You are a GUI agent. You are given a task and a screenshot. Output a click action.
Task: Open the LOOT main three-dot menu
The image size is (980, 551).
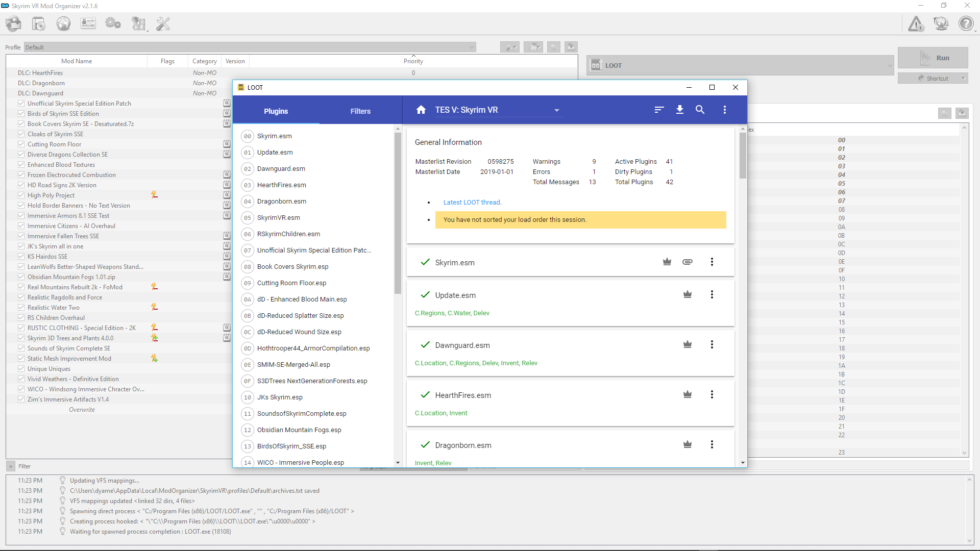725,110
